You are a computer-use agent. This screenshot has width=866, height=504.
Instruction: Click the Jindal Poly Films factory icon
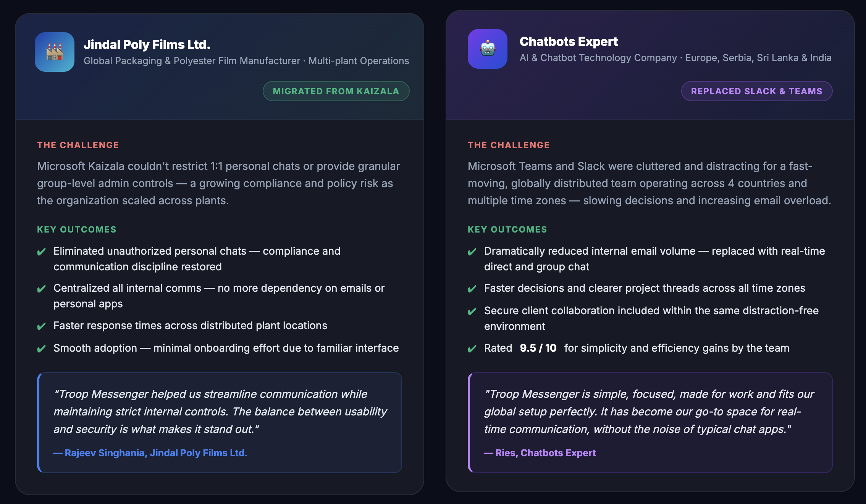[55, 52]
